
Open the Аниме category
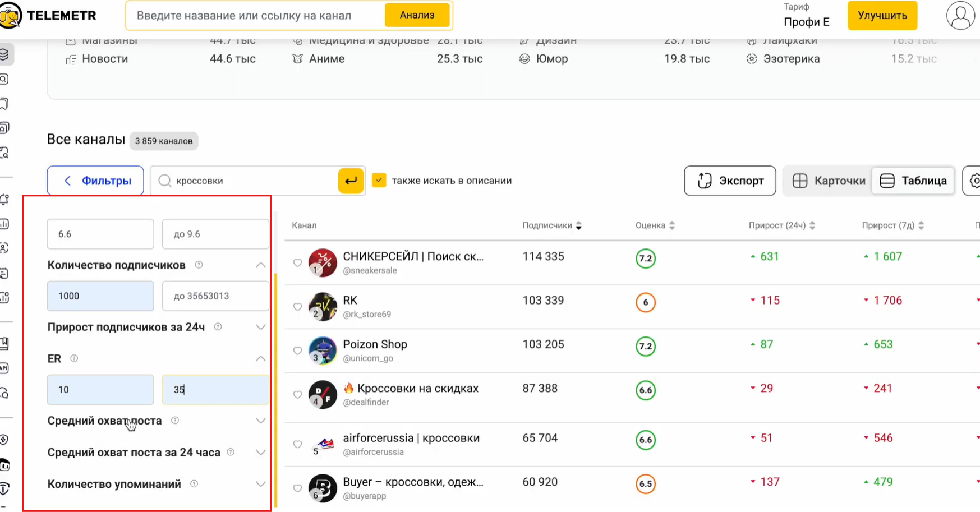326,59
